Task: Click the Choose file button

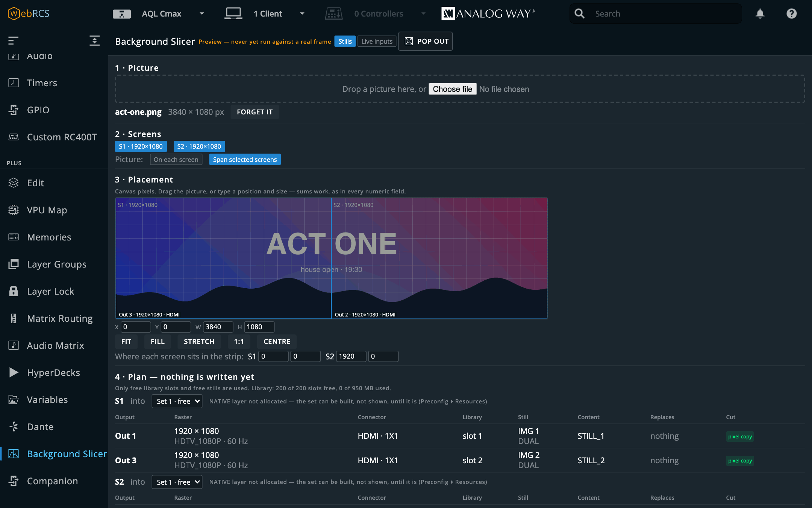Action: tap(453, 89)
